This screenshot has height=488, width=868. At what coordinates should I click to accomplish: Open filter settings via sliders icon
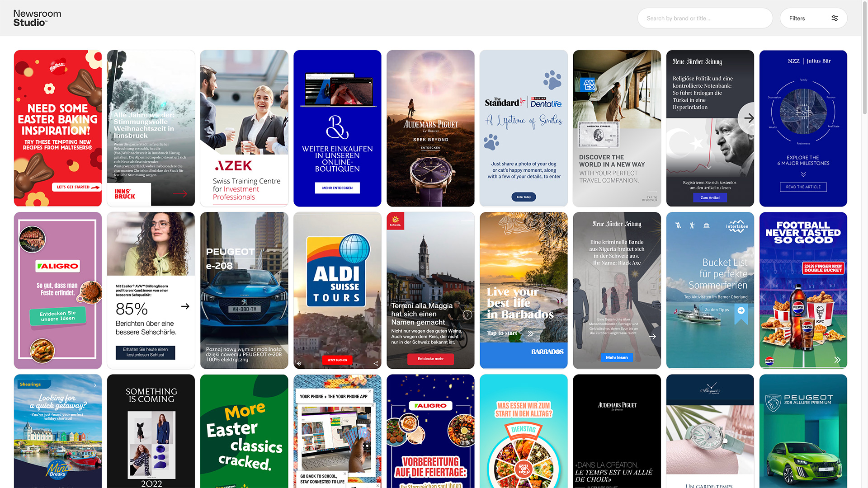point(835,18)
